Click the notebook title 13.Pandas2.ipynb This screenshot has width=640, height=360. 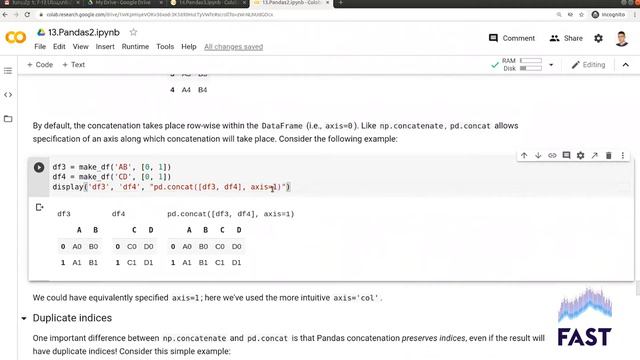84,32
